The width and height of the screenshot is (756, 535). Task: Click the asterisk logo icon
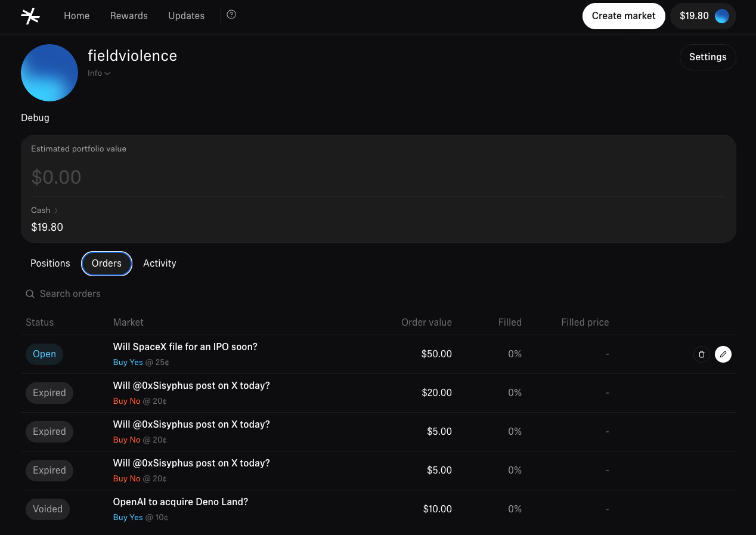[x=30, y=16]
